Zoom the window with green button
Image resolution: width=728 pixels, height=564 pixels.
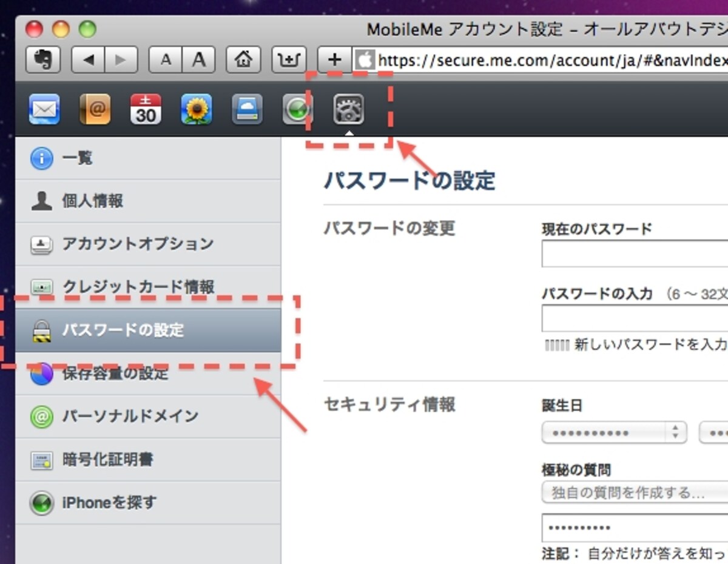pyautogui.click(x=88, y=29)
